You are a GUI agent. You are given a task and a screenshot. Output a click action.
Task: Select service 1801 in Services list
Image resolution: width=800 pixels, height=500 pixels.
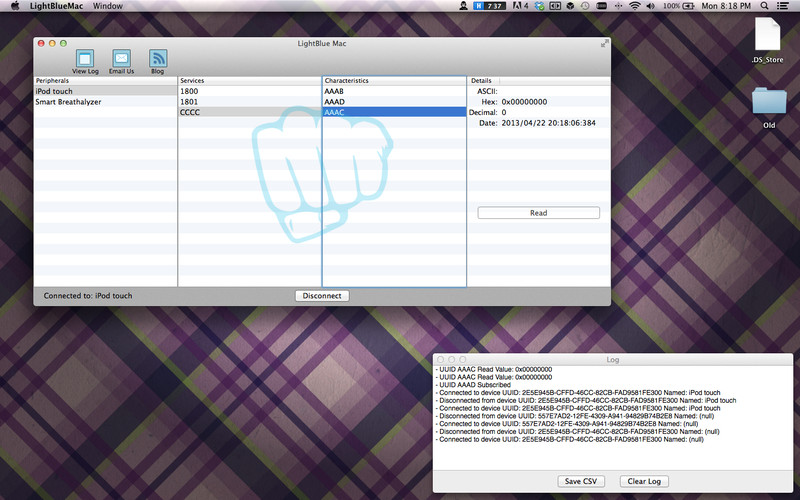click(x=189, y=102)
